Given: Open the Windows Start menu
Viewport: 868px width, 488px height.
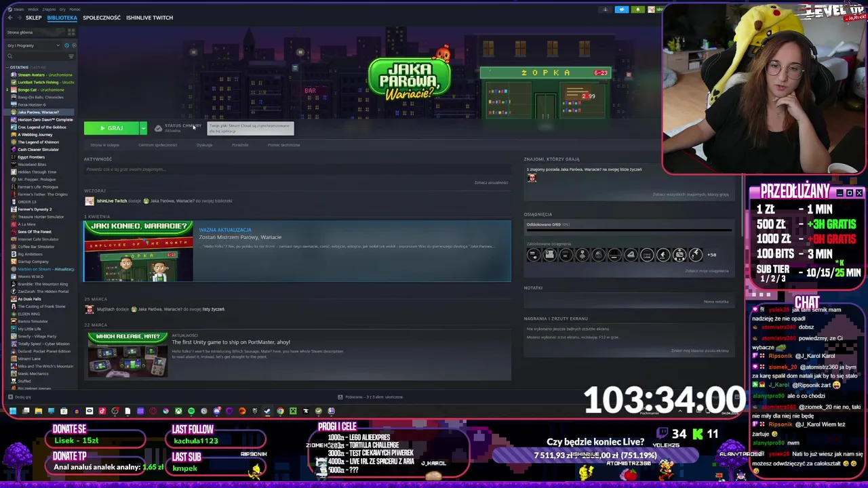Looking at the screenshot, I should click(x=12, y=411).
